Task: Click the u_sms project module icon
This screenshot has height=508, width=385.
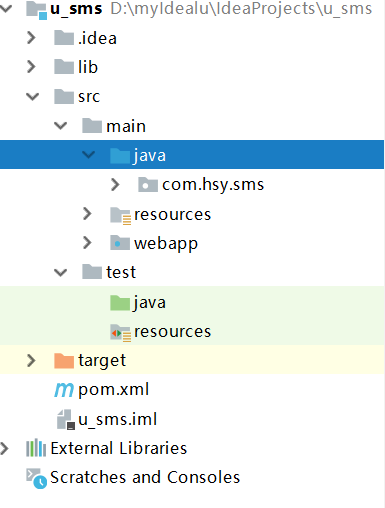Action: click(36, 10)
